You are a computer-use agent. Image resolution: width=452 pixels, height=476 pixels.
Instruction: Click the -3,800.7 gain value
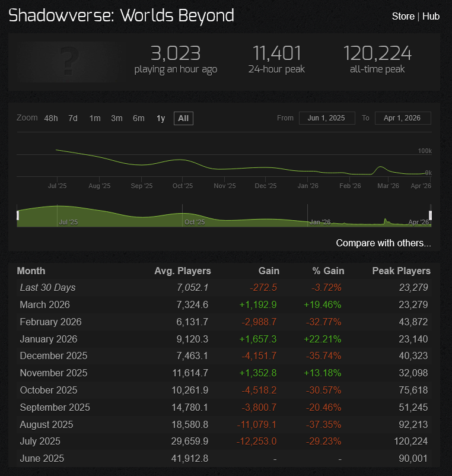point(259,407)
